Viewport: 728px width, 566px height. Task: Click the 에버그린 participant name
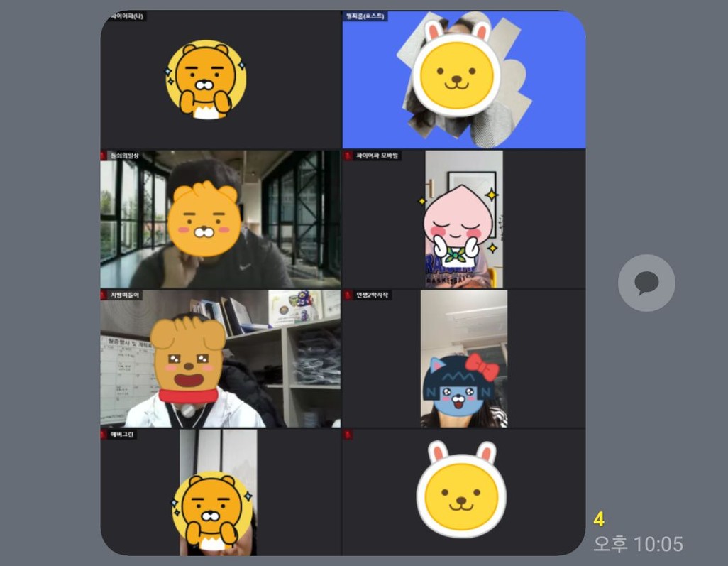121,435
